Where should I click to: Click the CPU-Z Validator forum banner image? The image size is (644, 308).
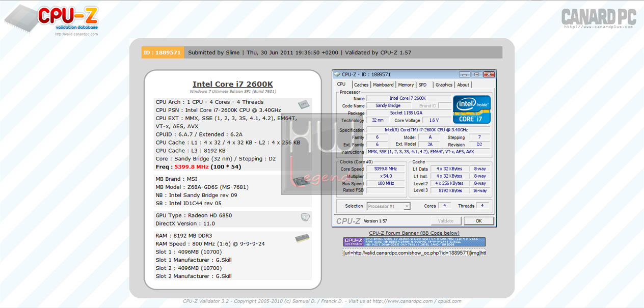coord(414,242)
